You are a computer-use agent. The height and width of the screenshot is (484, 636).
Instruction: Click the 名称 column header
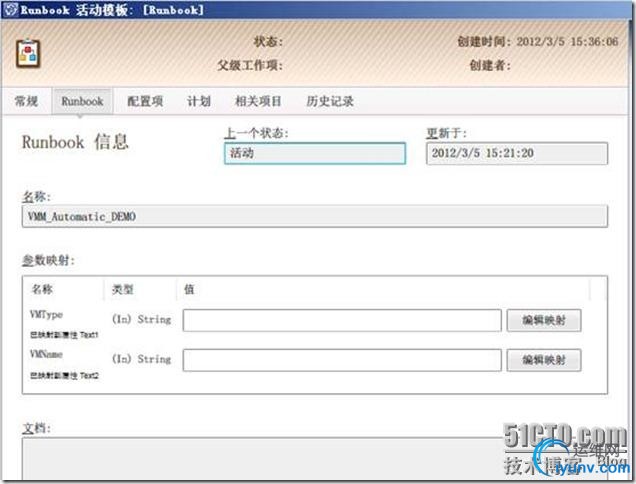42,289
